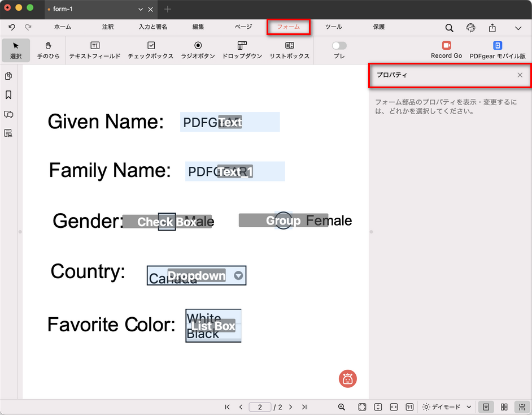Click the red chatbot assistant icon

348,379
